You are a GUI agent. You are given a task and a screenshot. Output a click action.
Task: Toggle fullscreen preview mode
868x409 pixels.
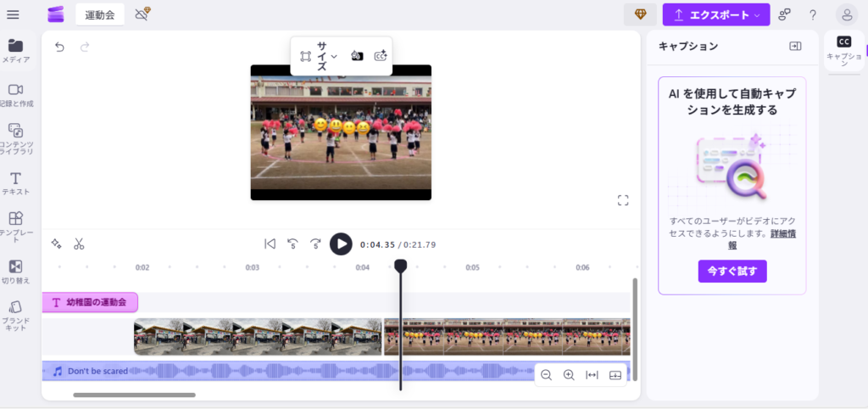coord(623,200)
